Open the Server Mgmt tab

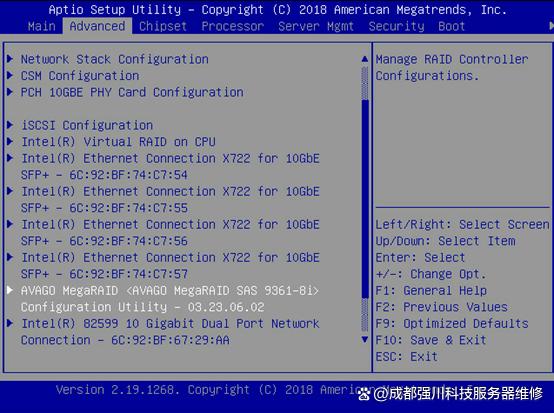click(316, 26)
